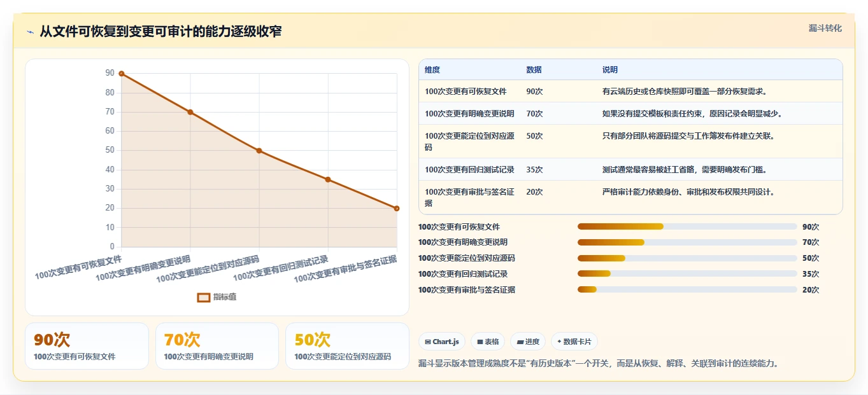Image resolution: width=868 pixels, height=395 pixels.
Task: Click the 90次 progress bar
Action: click(687, 226)
